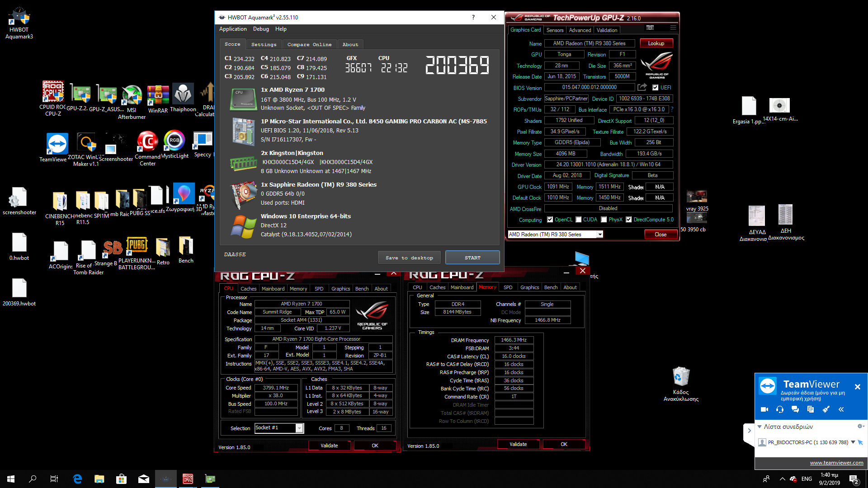Click the Windows Start button
The height and width of the screenshot is (488, 868).
tap(11, 479)
